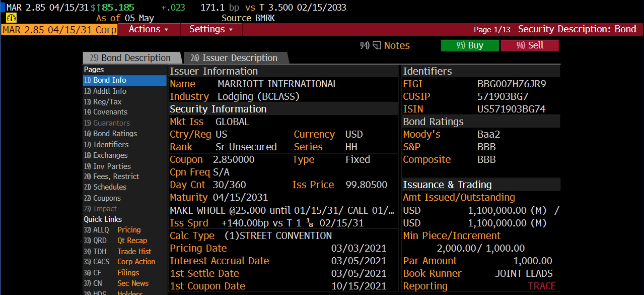This screenshot has height=295, width=644.
Task: Click the CUSIP value 571903BG7
Action: [x=503, y=96]
